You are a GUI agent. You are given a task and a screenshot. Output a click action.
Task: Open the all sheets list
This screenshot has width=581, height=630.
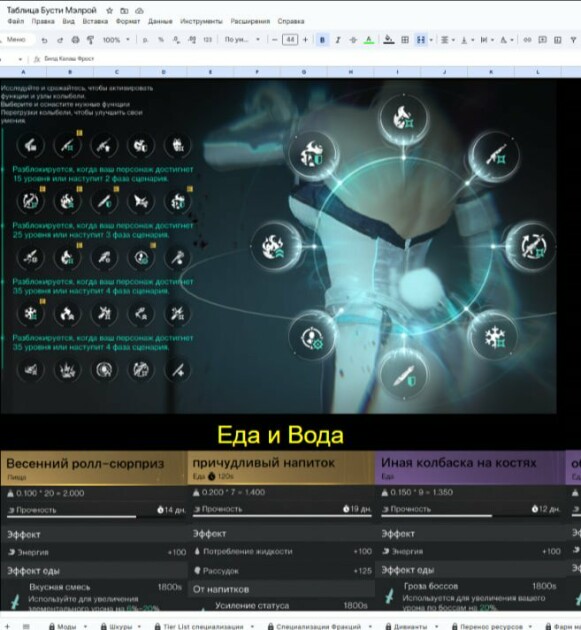[26, 626]
